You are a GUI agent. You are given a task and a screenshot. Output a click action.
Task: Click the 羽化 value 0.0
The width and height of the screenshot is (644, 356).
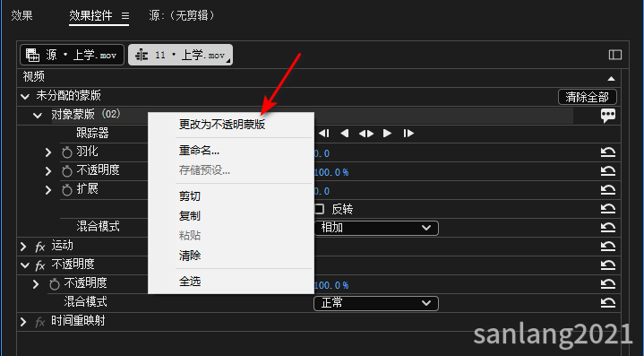322,153
